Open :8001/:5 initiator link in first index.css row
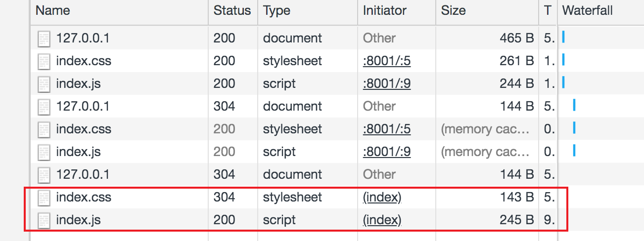Image resolution: width=644 pixels, height=241 pixels. coord(387,61)
